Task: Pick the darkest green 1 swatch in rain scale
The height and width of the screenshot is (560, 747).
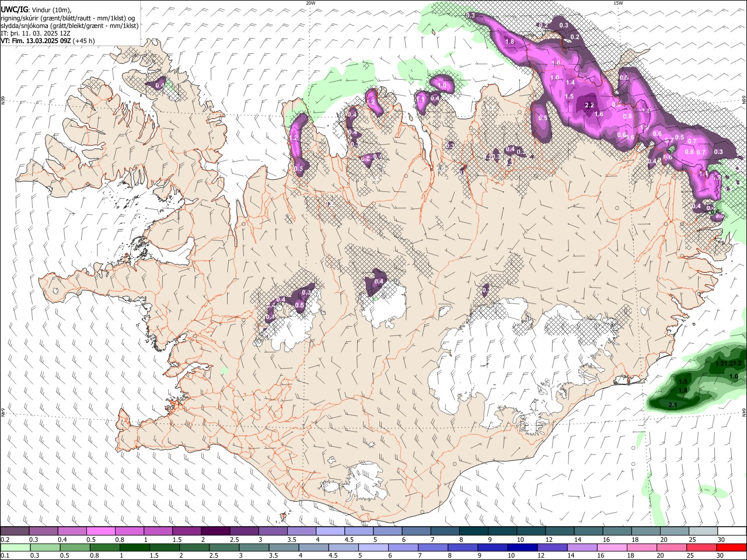Action: (135, 548)
